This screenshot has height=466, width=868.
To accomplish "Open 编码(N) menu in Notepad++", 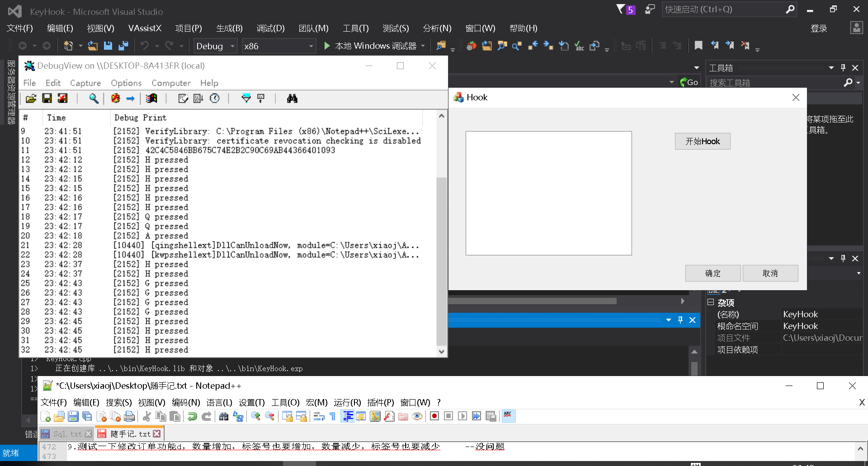I will point(186,402).
